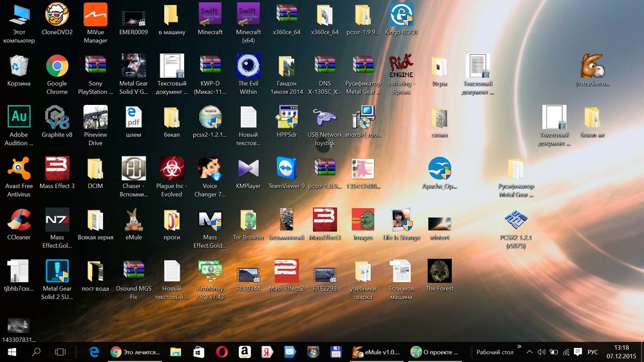Open the TeamViewer 9 shortcut
The width and height of the screenshot is (644, 362).
click(x=287, y=169)
